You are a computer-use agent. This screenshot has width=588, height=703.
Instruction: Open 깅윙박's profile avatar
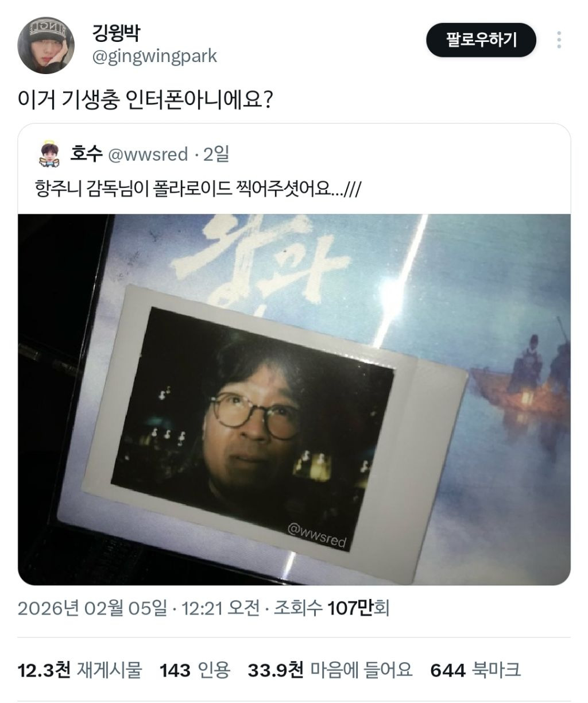46,45
